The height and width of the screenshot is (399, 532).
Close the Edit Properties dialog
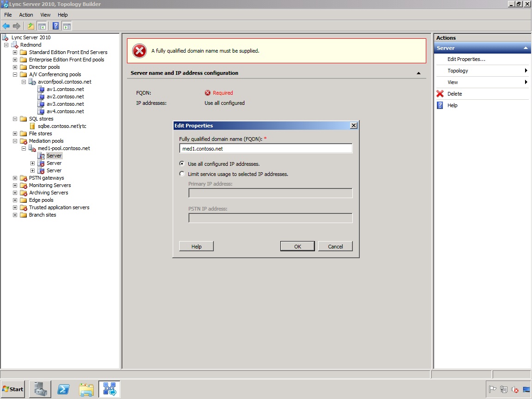tap(354, 126)
